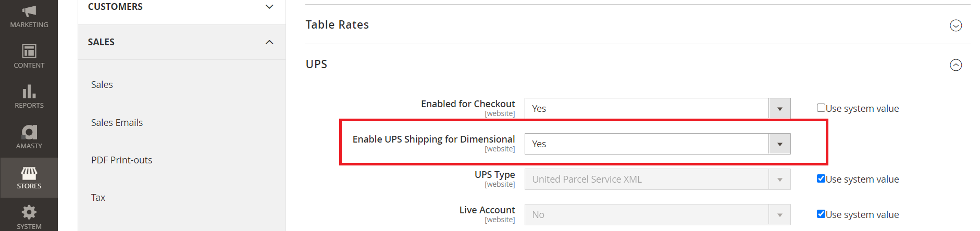
Task: Open the Marketing menu icon
Action: tap(29, 11)
